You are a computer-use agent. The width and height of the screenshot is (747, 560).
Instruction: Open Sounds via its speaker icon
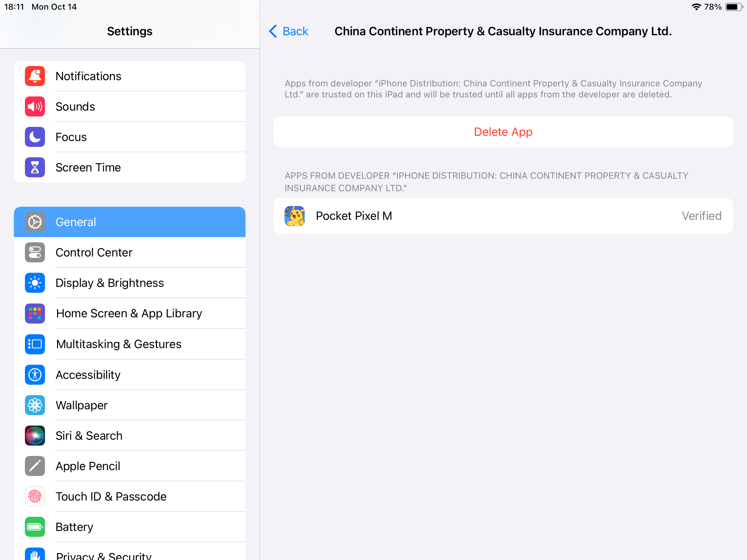coord(35,106)
